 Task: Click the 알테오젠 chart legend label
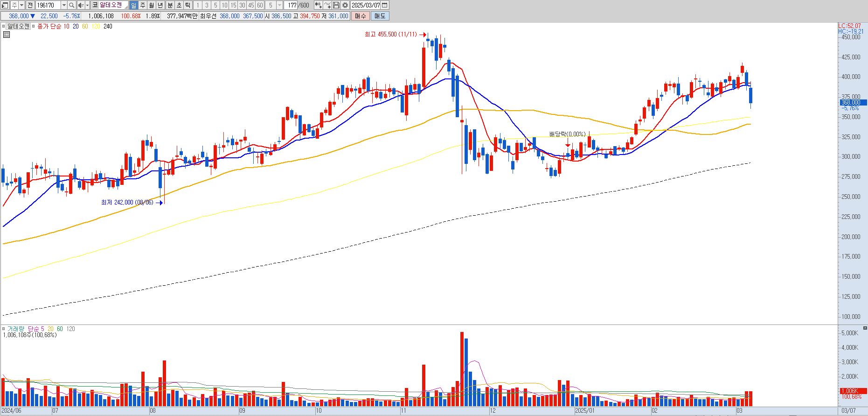[18, 27]
